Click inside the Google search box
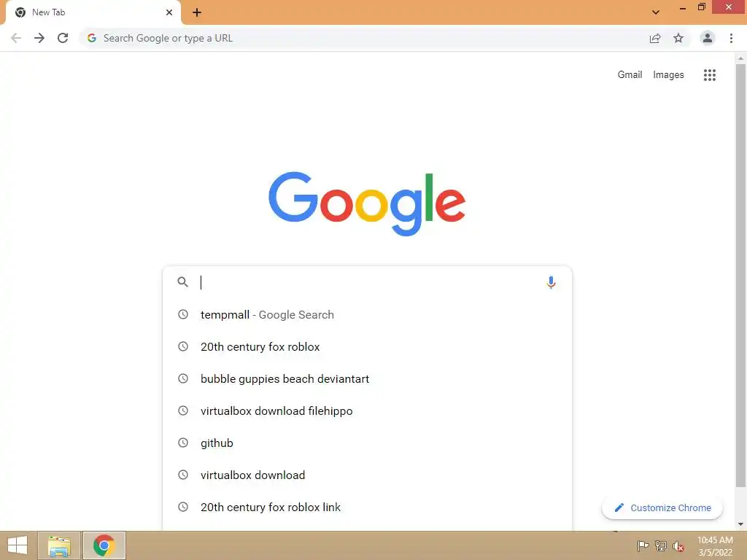 click(367, 282)
